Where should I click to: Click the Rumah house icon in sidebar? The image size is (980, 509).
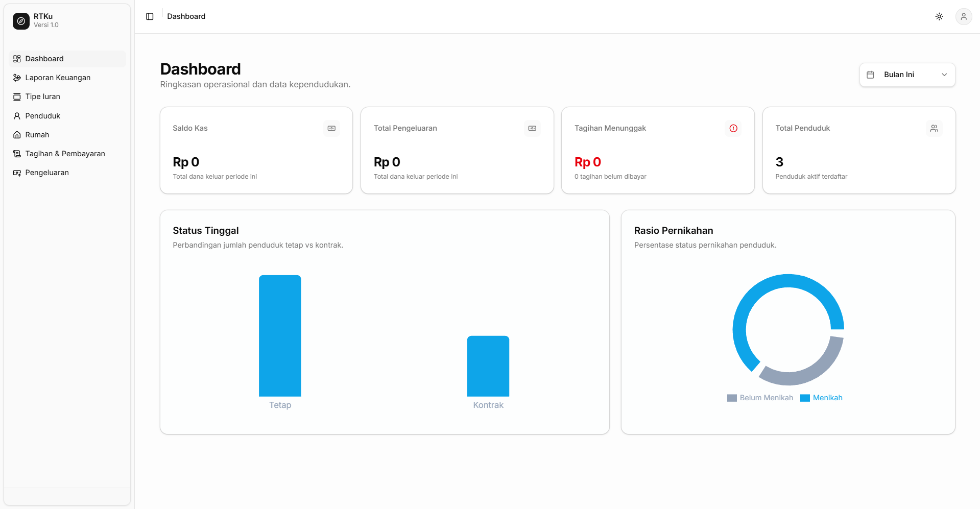17,135
